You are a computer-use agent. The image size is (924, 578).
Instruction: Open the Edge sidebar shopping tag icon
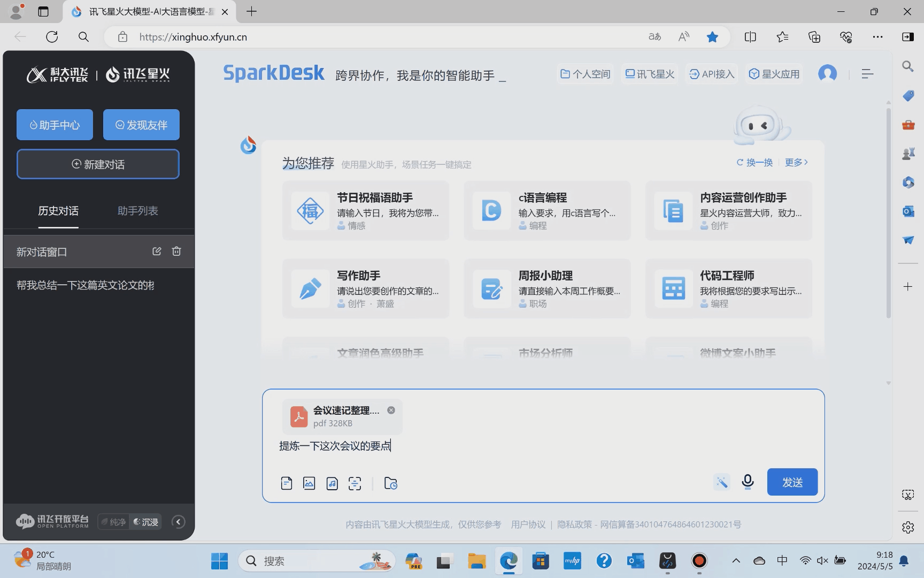[908, 96]
